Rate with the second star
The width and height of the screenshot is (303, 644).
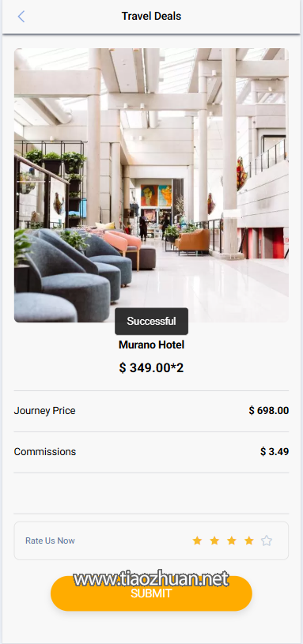coord(214,540)
